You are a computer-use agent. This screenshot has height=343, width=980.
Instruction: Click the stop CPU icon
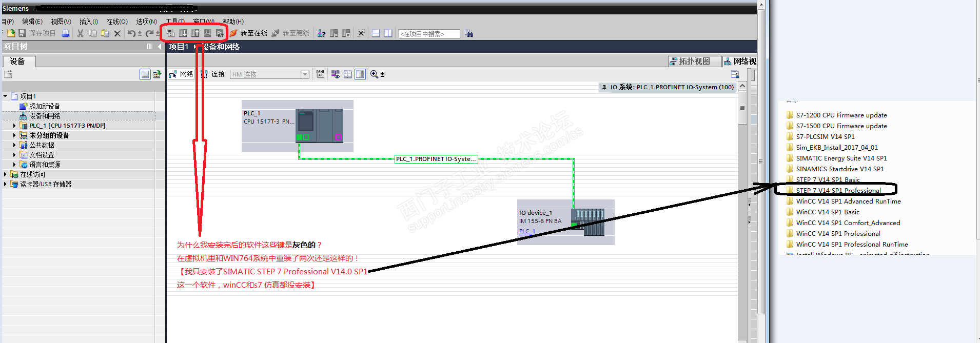click(x=346, y=33)
